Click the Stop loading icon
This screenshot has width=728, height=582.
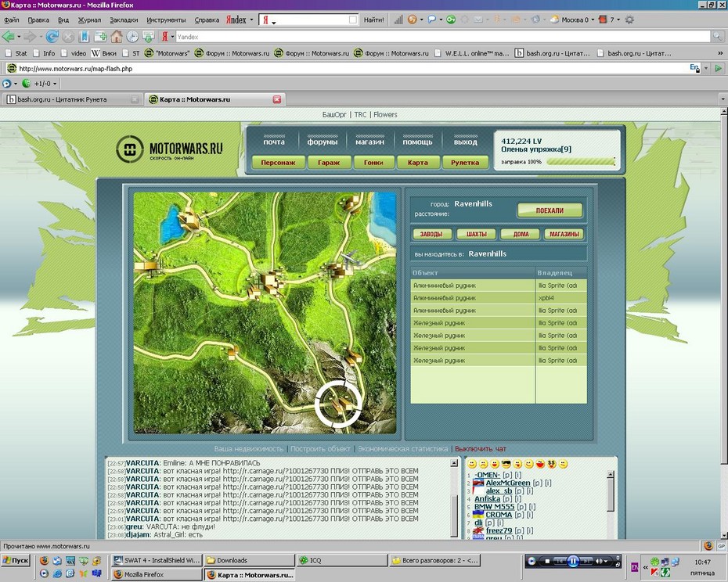pos(68,36)
